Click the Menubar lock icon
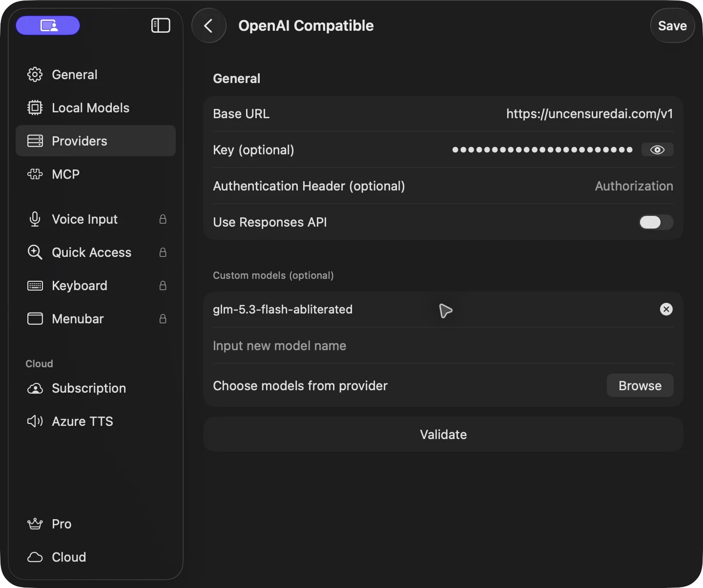 coord(163,319)
